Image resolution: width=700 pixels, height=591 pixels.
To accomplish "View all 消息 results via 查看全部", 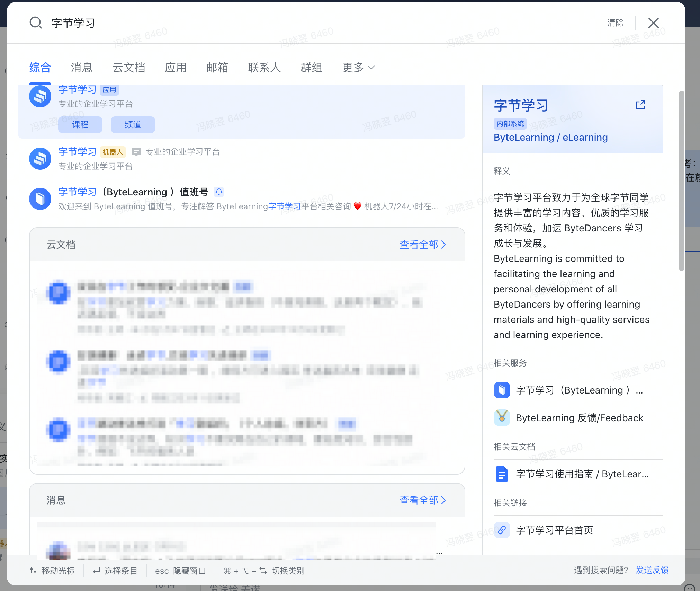I will 423,501.
